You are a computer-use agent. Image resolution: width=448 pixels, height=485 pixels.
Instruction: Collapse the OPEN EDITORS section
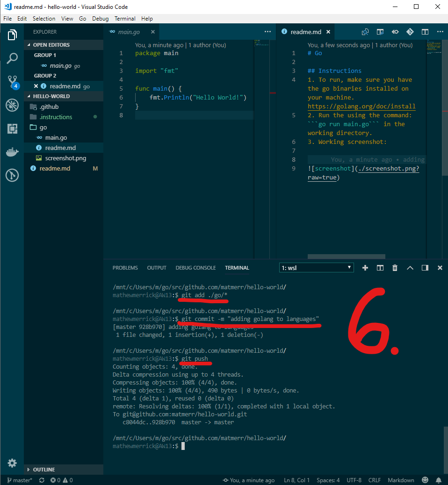point(64,45)
